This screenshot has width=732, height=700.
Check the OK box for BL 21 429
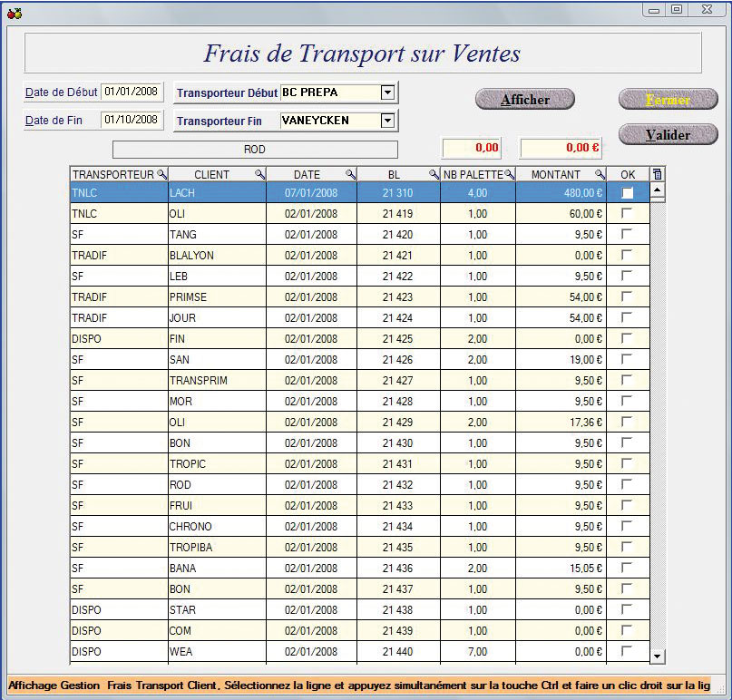click(x=627, y=422)
